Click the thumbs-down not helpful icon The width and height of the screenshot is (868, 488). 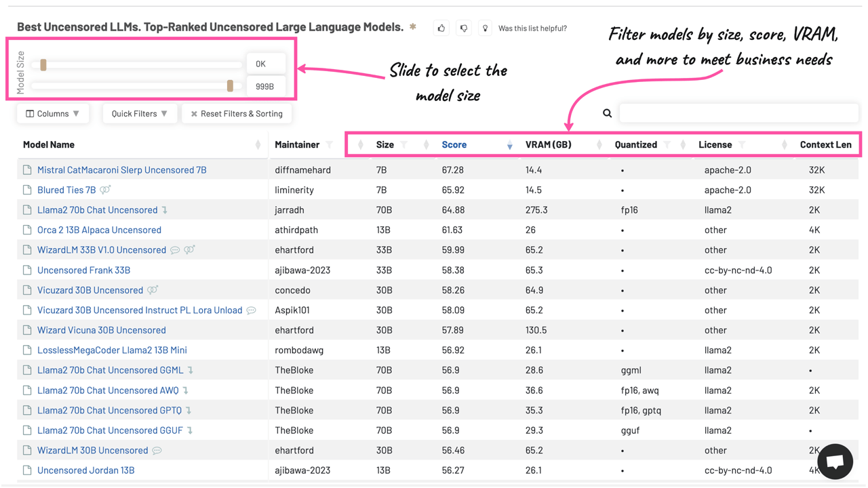pyautogui.click(x=464, y=28)
